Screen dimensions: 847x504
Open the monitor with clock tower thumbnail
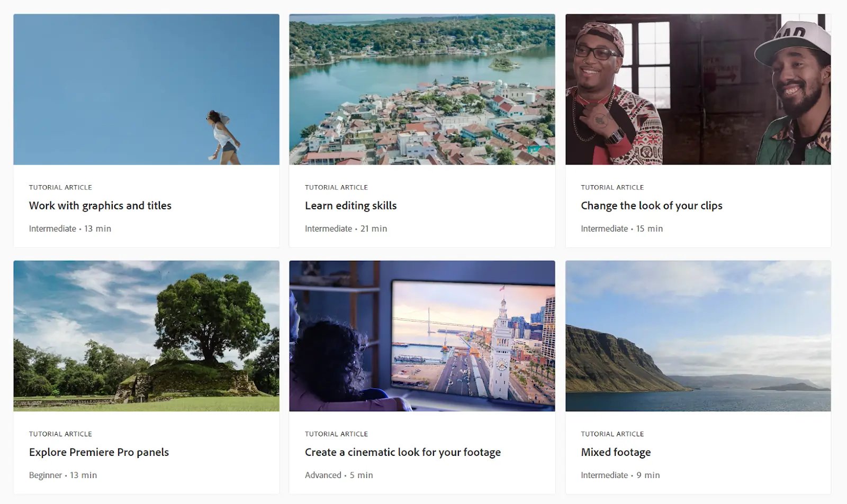pos(422,336)
